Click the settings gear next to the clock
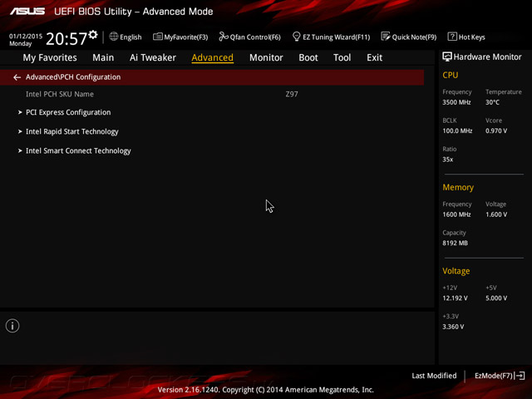This screenshot has width=532, height=399. coord(93,35)
